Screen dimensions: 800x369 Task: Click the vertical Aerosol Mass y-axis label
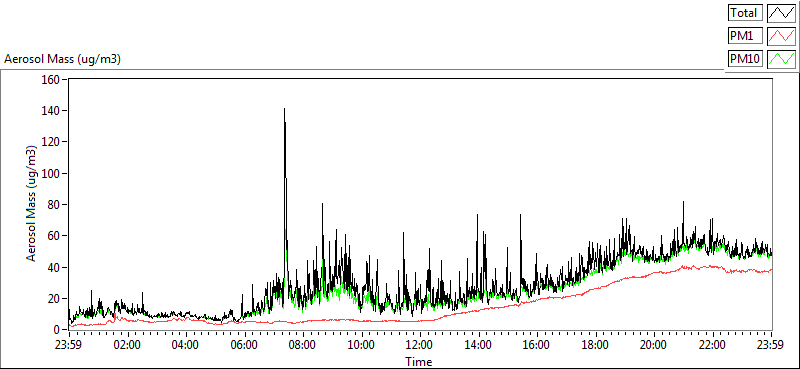(31, 203)
